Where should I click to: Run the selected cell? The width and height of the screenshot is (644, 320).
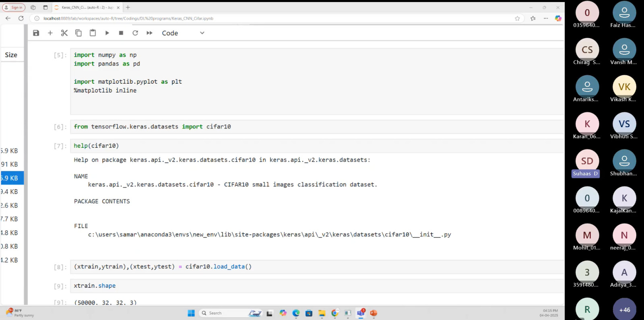pyautogui.click(x=107, y=33)
